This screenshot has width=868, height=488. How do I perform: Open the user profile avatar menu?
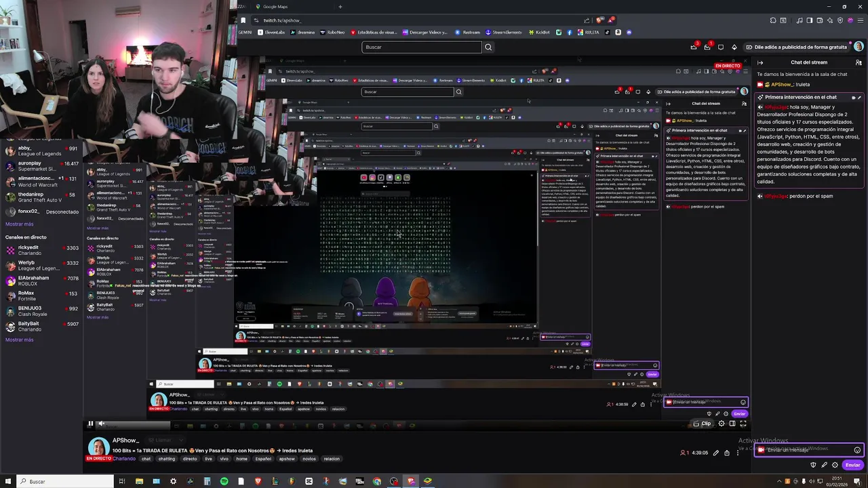pyautogui.click(x=859, y=47)
